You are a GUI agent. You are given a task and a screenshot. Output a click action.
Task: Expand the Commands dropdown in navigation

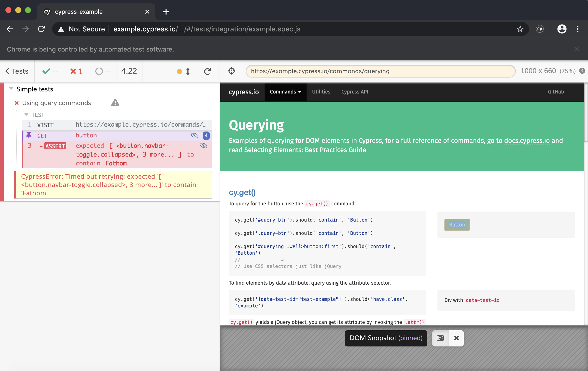point(285,92)
